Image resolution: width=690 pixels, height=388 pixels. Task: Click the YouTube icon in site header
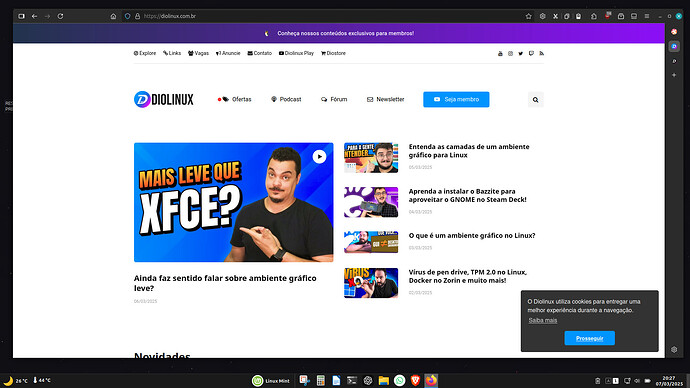(x=500, y=54)
